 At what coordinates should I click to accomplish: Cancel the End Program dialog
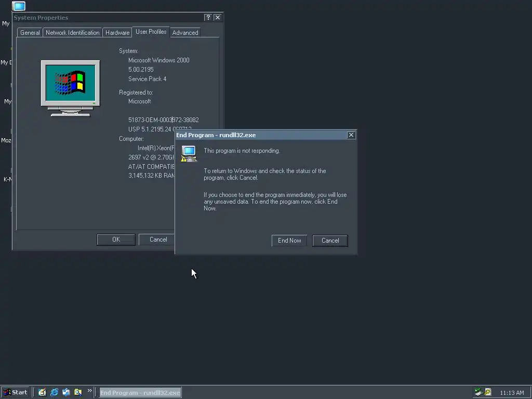(330, 241)
